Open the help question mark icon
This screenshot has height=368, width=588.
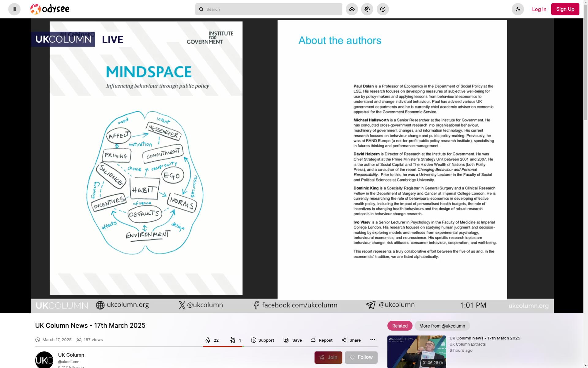[x=383, y=9]
